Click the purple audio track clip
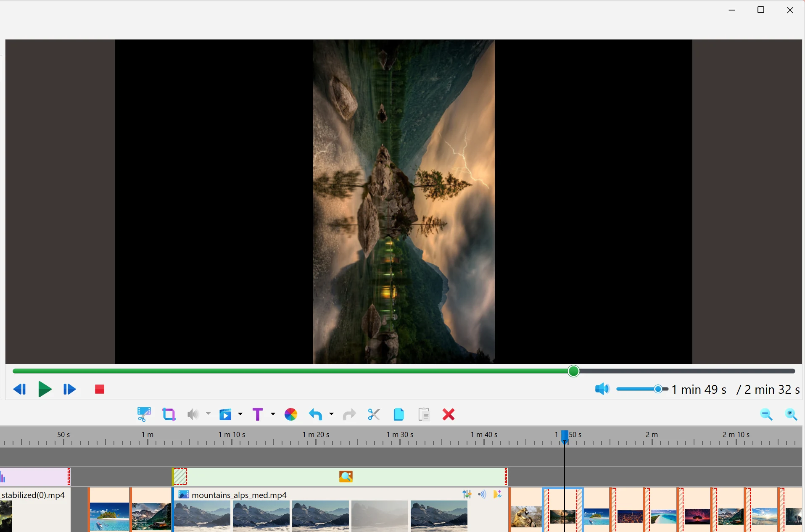Viewport: 805px width, 532px height. pyautogui.click(x=34, y=477)
